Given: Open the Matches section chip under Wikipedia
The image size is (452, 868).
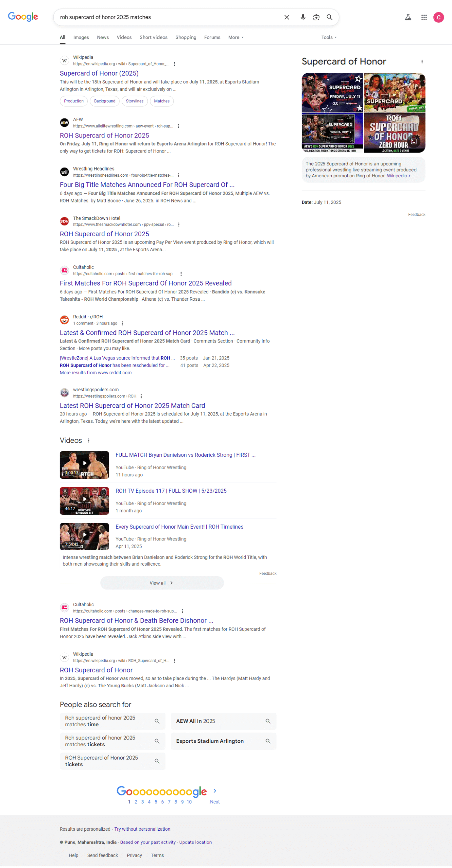Looking at the screenshot, I should [x=162, y=101].
